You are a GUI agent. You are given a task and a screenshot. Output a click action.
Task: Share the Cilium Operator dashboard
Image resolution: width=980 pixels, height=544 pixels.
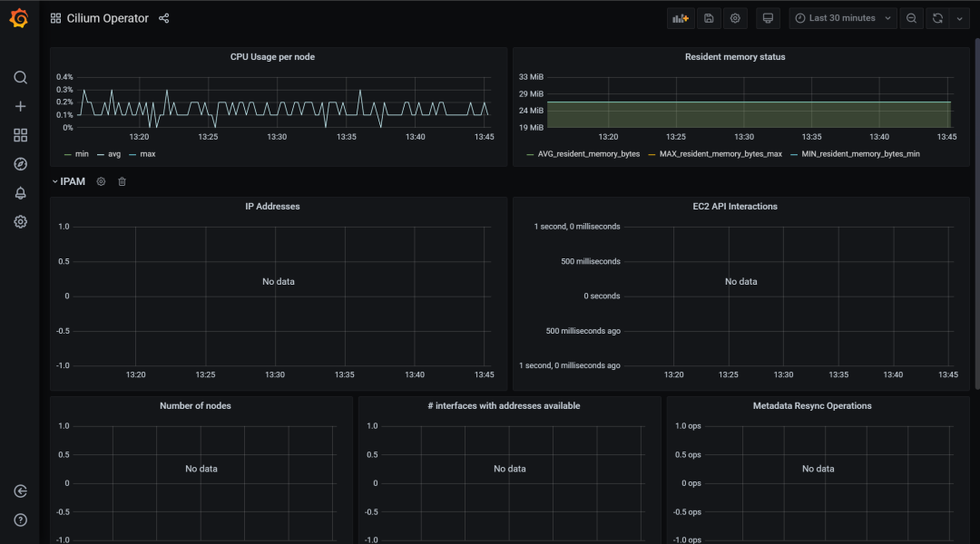(x=163, y=18)
